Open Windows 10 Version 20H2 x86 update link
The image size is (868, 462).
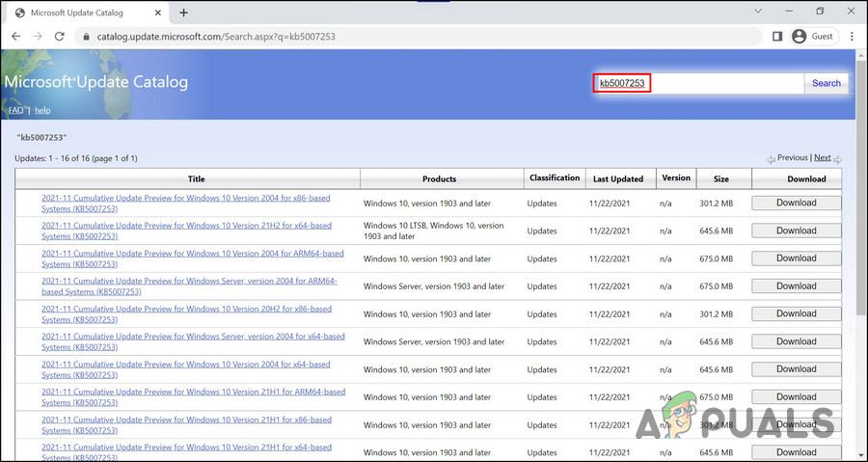pos(186,313)
